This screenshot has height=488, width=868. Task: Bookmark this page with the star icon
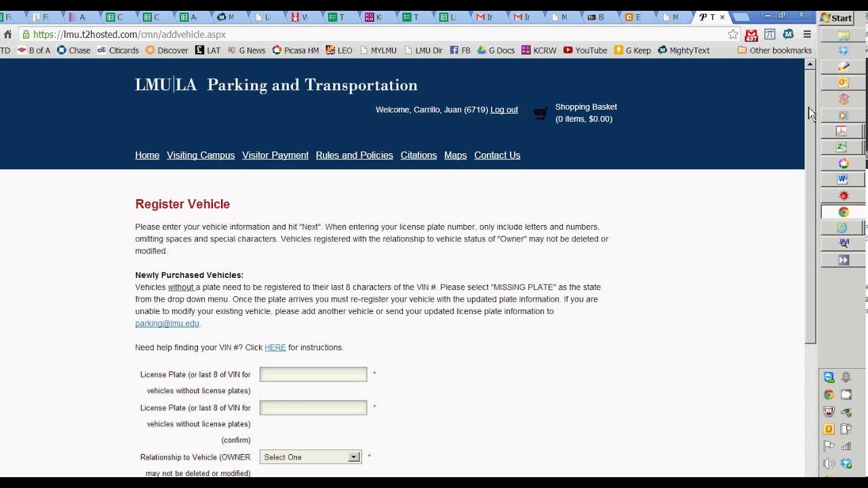(x=733, y=35)
